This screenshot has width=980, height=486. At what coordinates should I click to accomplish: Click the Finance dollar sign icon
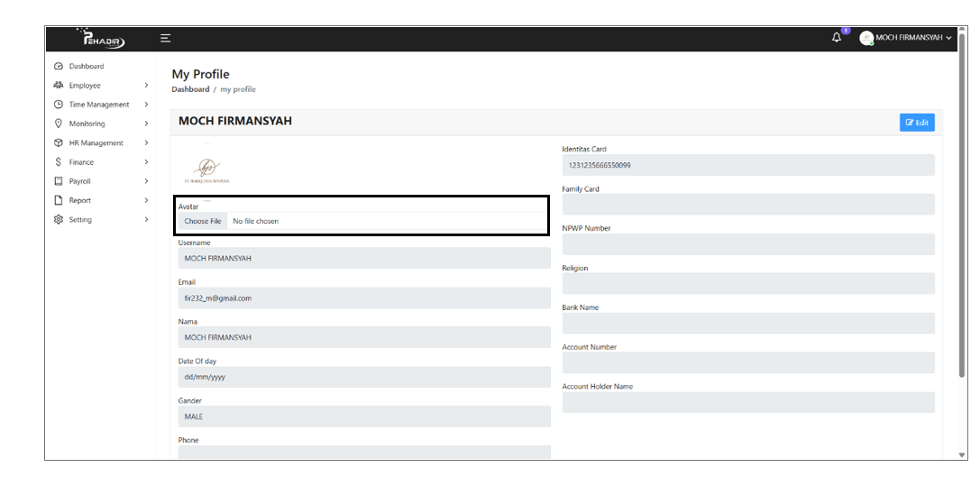(59, 162)
